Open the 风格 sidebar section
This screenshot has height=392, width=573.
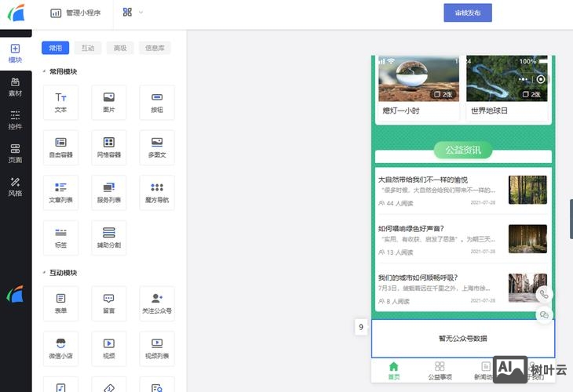[x=15, y=187]
